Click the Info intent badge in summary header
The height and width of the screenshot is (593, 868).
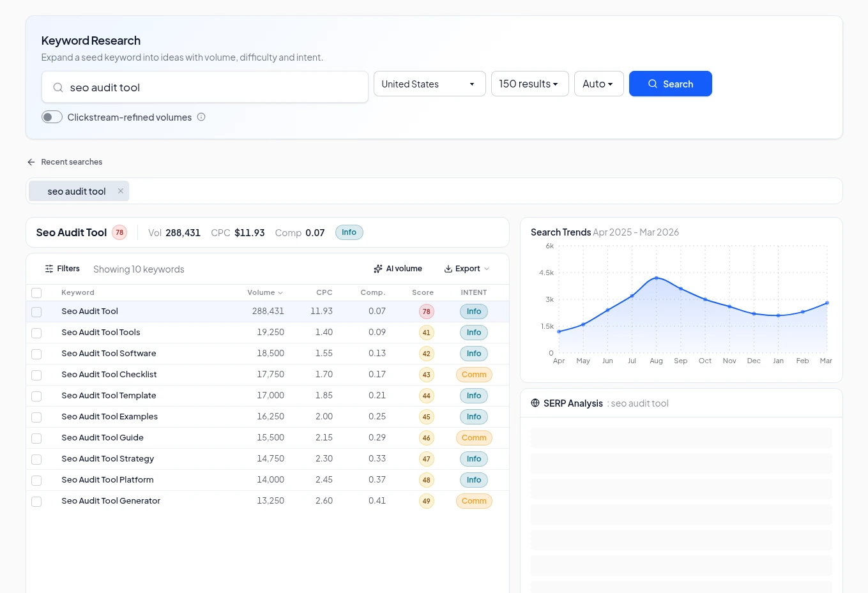(349, 232)
